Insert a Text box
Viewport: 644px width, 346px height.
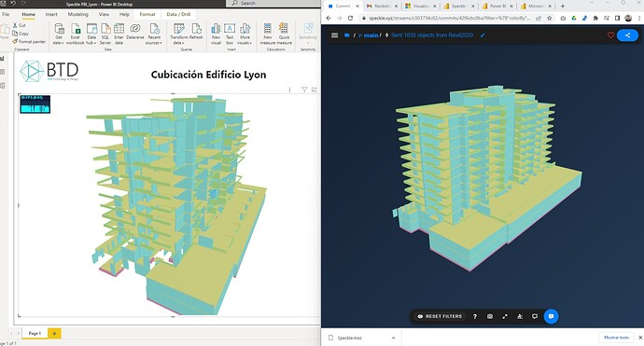click(230, 34)
